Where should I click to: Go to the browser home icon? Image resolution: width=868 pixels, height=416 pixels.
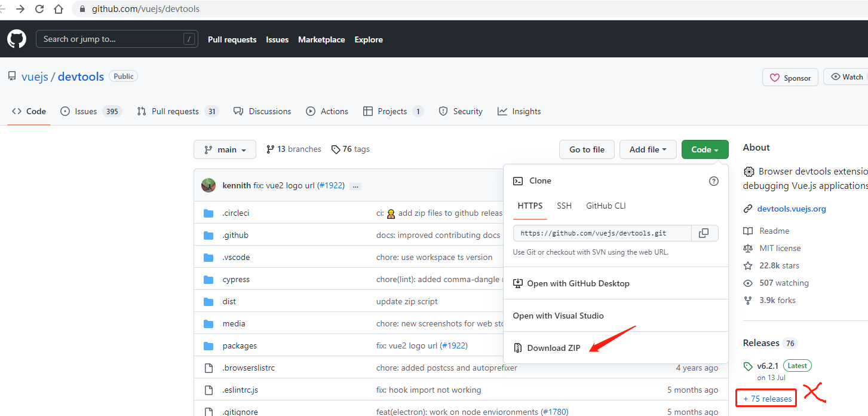(59, 9)
